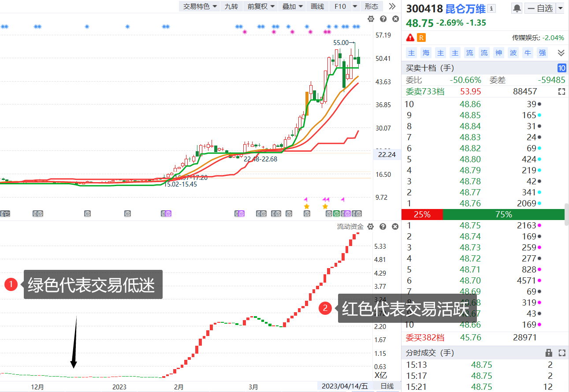Open help icon for 流动资金 indicator

(x=383, y=227)
